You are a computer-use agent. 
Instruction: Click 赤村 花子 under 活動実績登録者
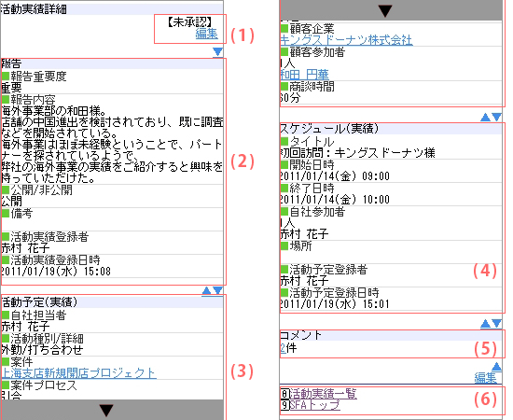pyautogui.click(x=25, y=248)
